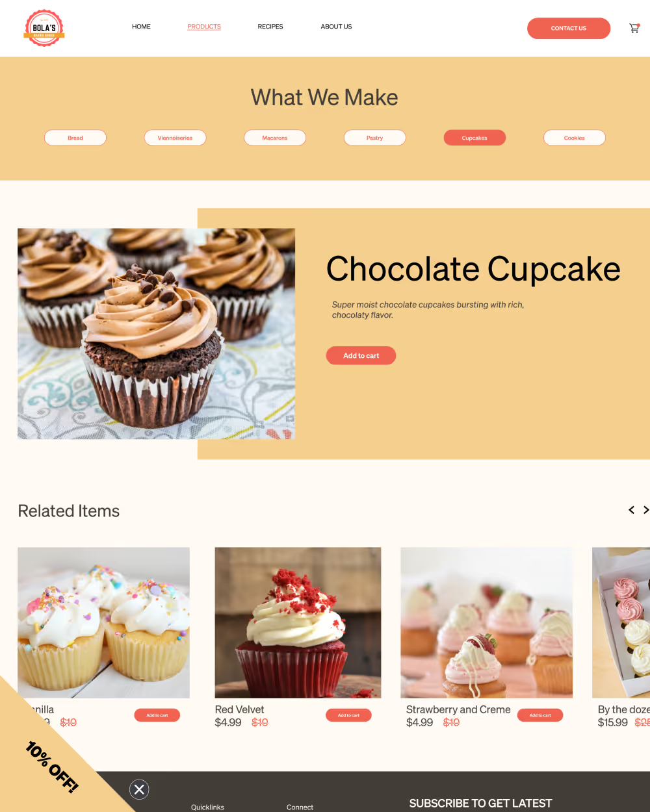650x812 pixels.
Task: Open the Recipes menu item
Action: pos(270,27)
